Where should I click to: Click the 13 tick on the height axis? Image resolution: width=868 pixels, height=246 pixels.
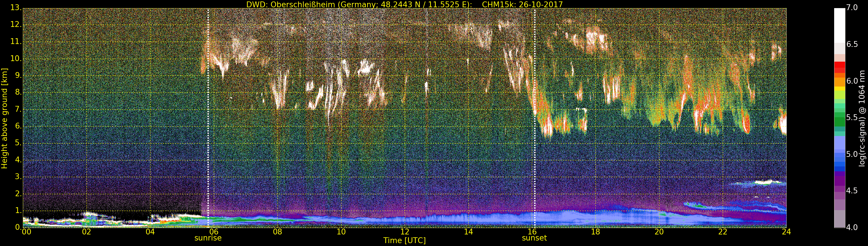point(16,8)
